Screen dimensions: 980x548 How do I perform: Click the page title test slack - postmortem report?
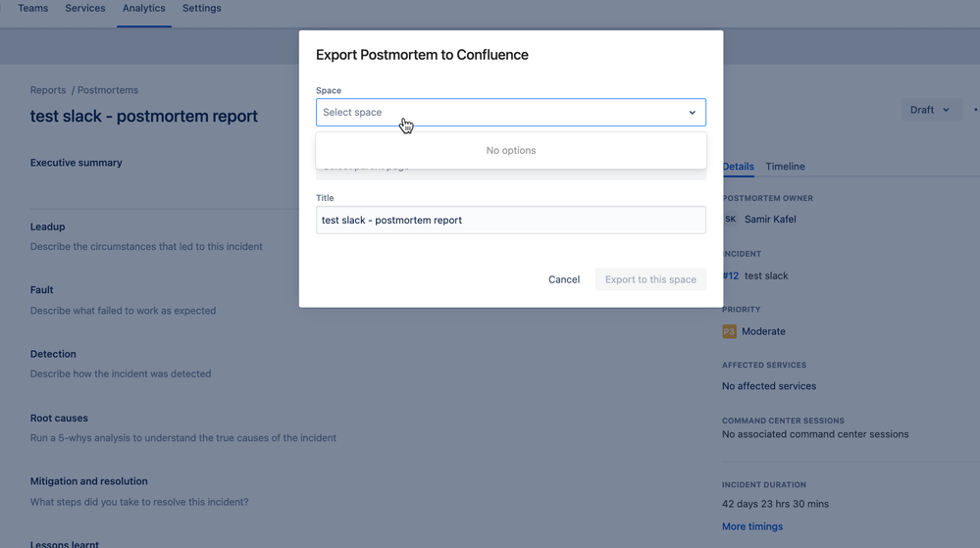144,117
